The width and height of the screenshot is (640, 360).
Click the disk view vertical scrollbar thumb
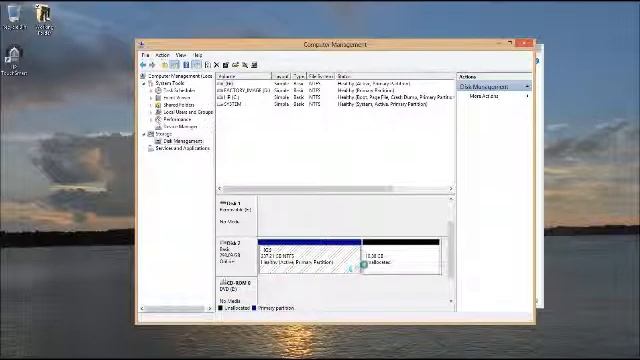coord(451,249)
